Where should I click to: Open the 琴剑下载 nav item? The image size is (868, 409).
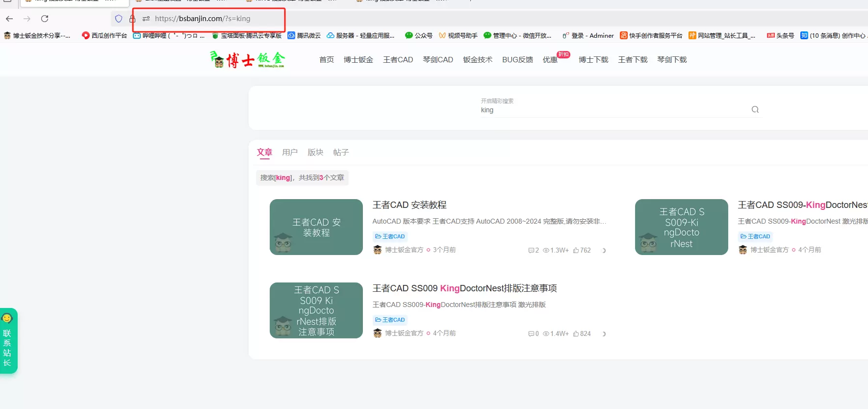pyautogui.click(x=672, y=59)
